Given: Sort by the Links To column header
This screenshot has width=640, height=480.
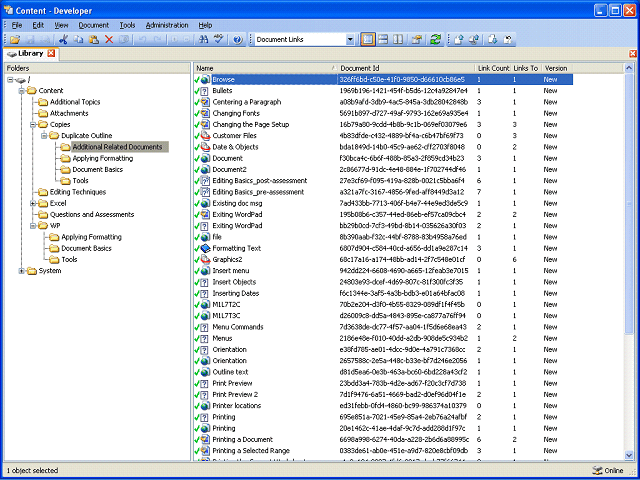Looking at the screenshot, I should tap(527, 68).
